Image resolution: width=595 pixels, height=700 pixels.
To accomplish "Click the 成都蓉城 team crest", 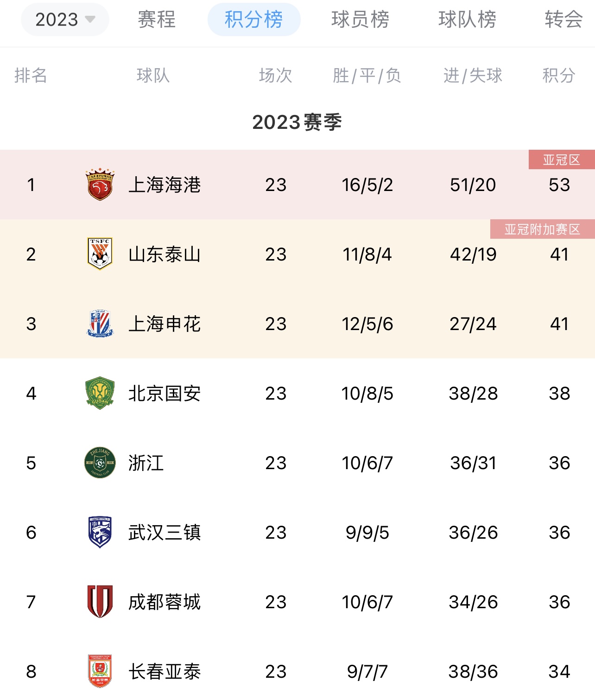I will click(100, 602).
